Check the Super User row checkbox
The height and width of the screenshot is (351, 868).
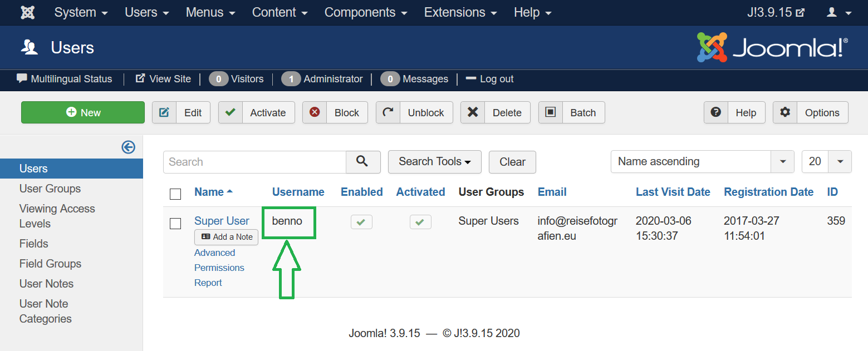175,224
